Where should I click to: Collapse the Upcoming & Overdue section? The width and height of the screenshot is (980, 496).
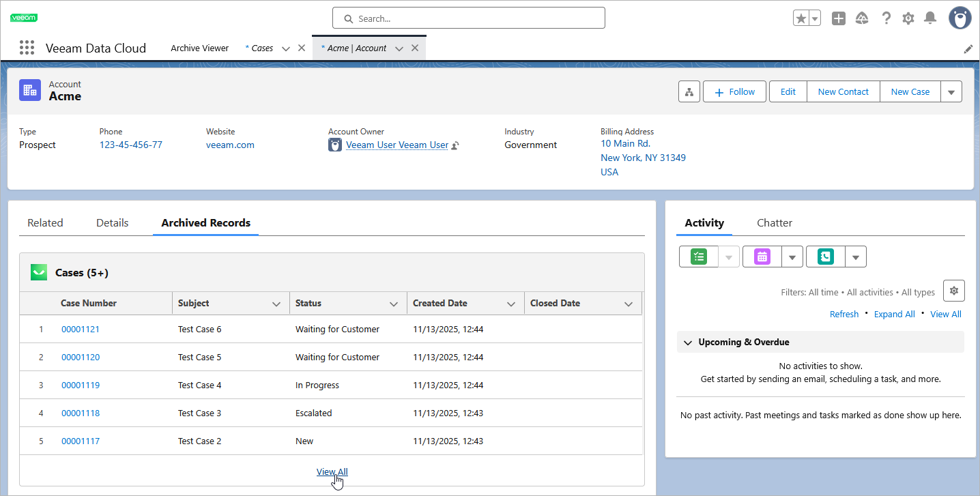tap(688, 342)
